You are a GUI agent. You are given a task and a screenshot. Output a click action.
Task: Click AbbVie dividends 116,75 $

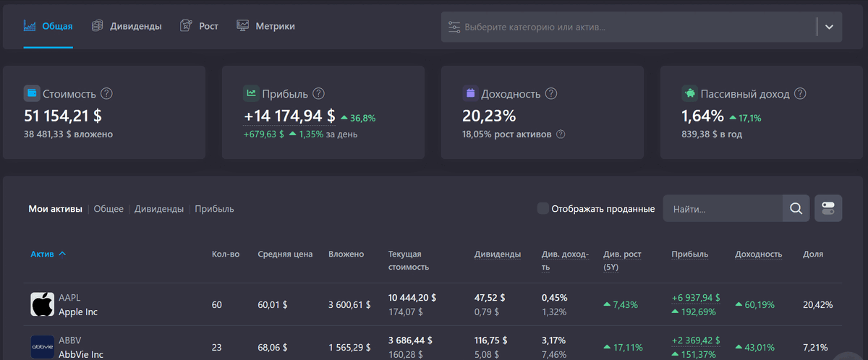click(x=492, y=340)
